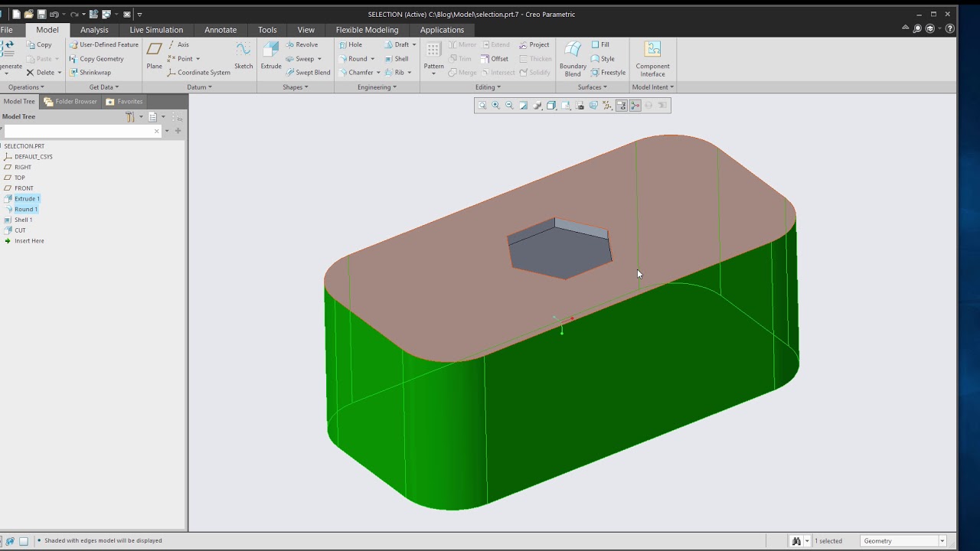
Task: Open the Favorites tab
Action: (124, 101)
